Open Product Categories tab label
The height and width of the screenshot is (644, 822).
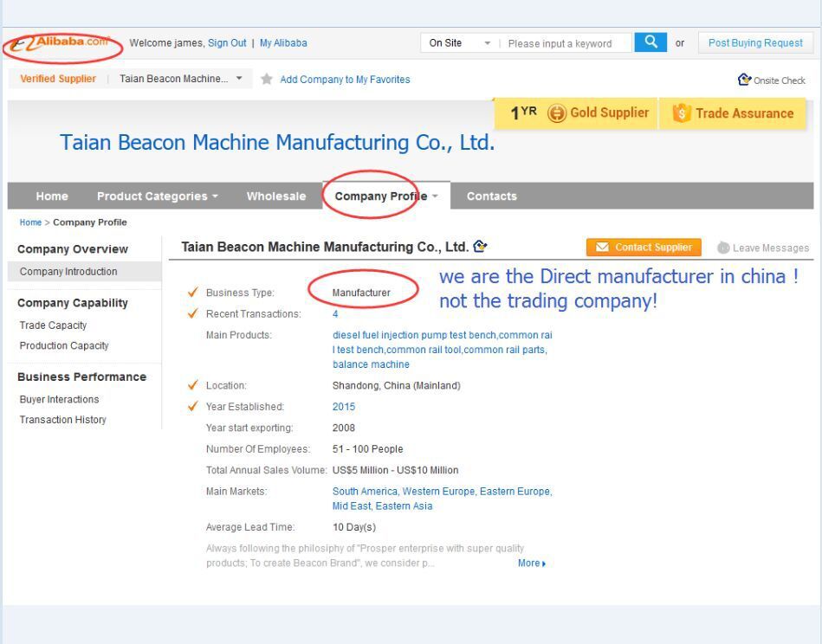click(152, 196)
